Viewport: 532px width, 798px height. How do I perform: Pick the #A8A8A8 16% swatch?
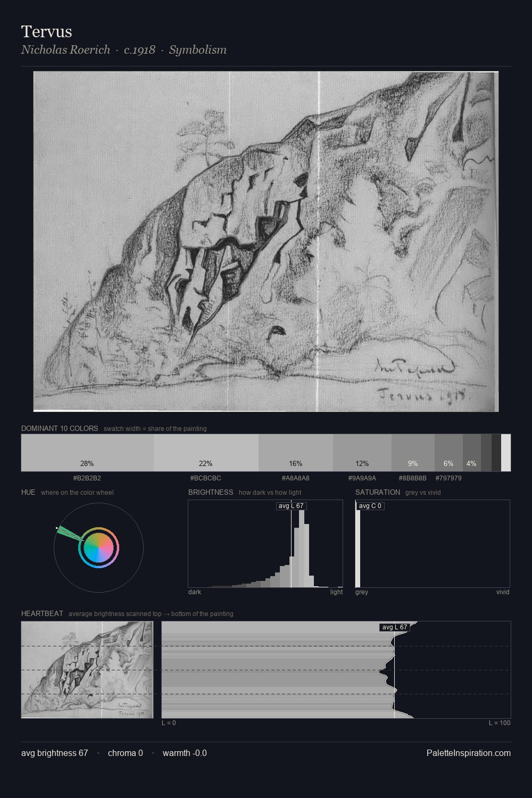[296, 453]
